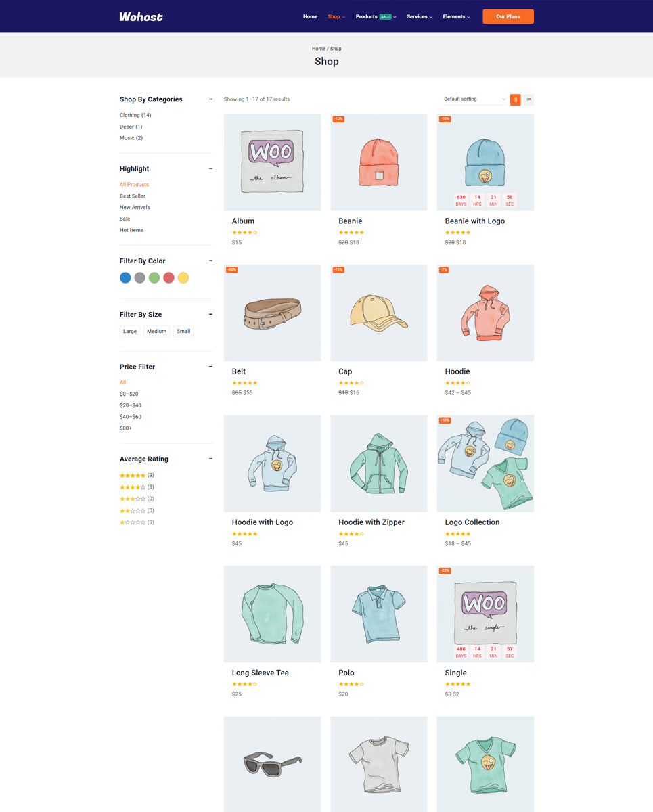653x812 pixels.
Task: Collapse the Price Filter section
Action: [x=210, y=367]
